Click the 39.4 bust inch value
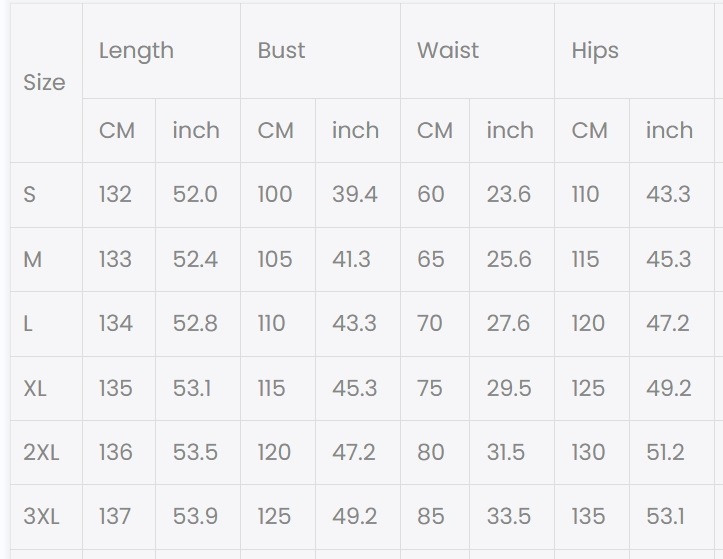Viewport: 723px width, 559px height. [x=355, y=195]
